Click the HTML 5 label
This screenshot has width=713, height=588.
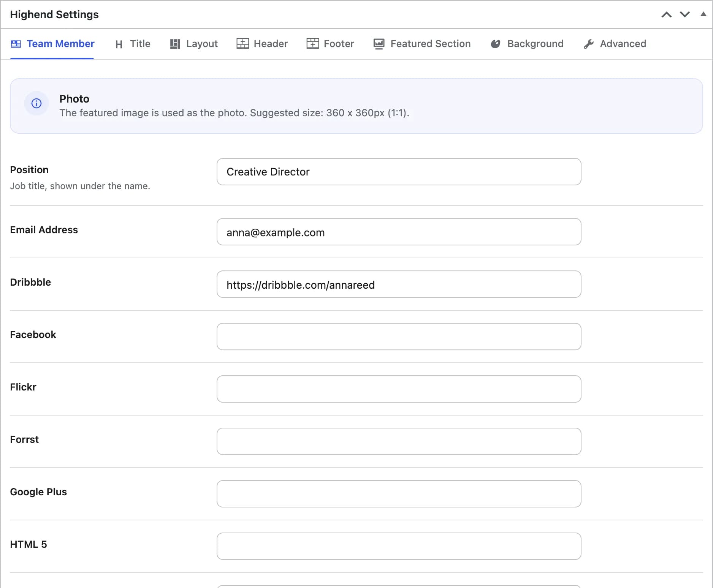coord(29,544)
